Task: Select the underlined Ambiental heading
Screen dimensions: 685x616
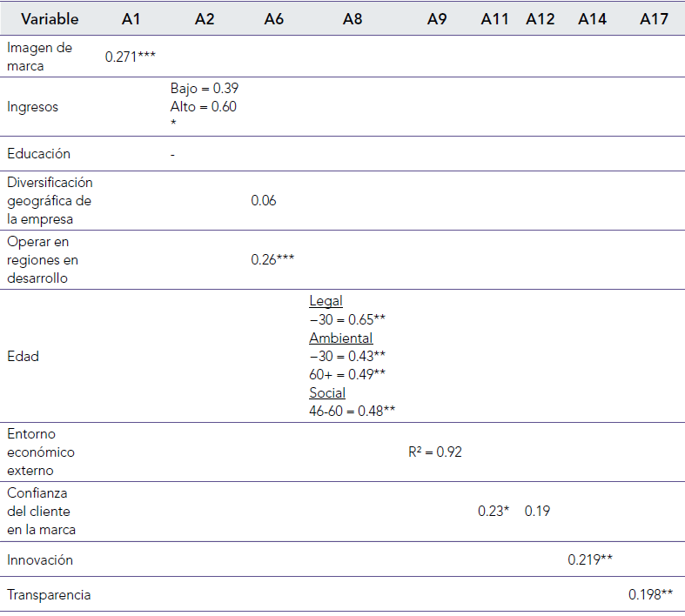Action: pyautogui.click(x=340, y=338)
